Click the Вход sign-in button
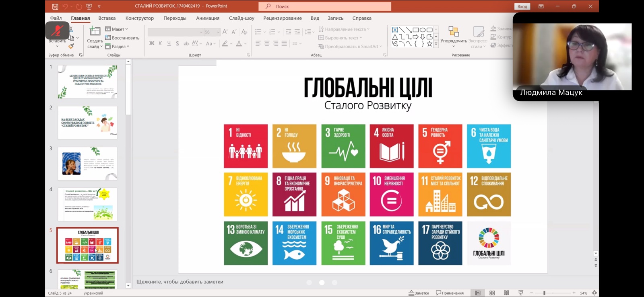This screenshot has height=297, width=644. [522, 6]
